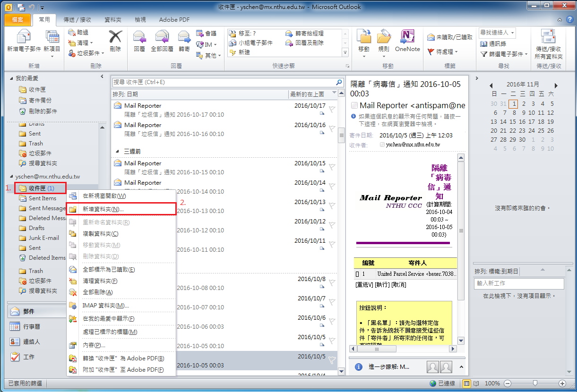Collapse the 三週前 message group
Screen dimensions: 577x392
coord(118,152)
